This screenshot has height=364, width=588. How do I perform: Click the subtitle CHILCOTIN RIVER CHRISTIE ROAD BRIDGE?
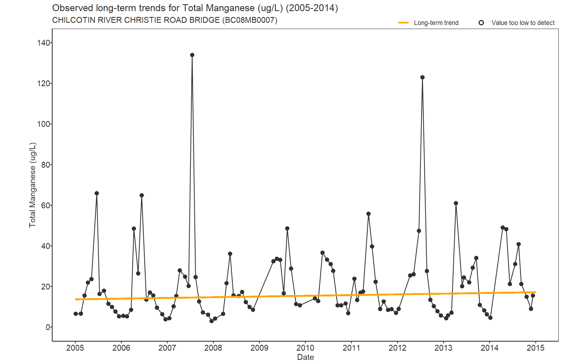[x=165, y=20]
